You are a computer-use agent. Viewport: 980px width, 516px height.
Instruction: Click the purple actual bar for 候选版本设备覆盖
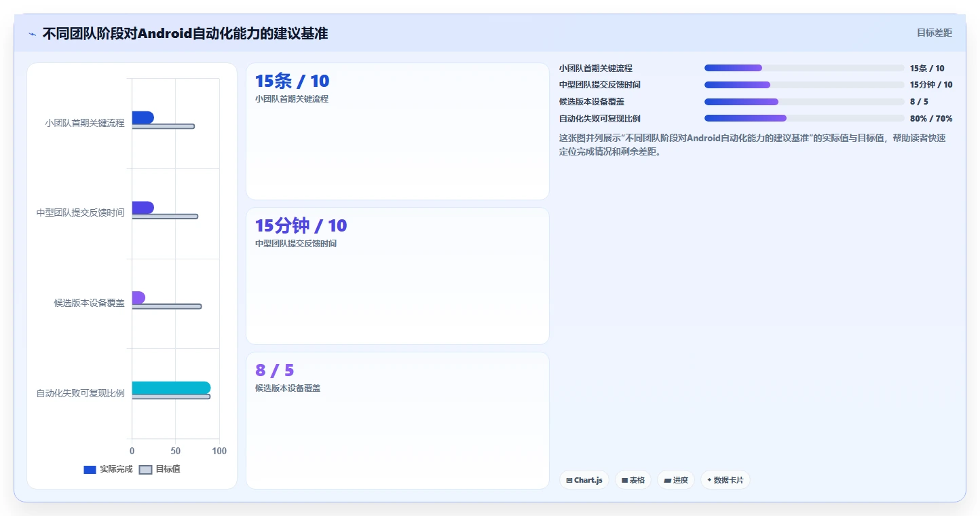click(x=138, y=297)
